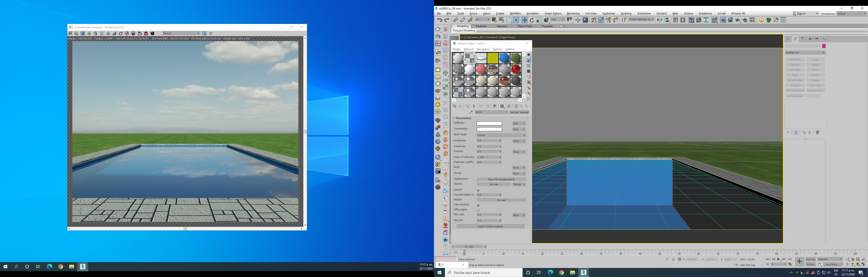Open the Rendering menu
Image resolution: width=868 pixels, height=277 pixels.
tap(573, 14)
